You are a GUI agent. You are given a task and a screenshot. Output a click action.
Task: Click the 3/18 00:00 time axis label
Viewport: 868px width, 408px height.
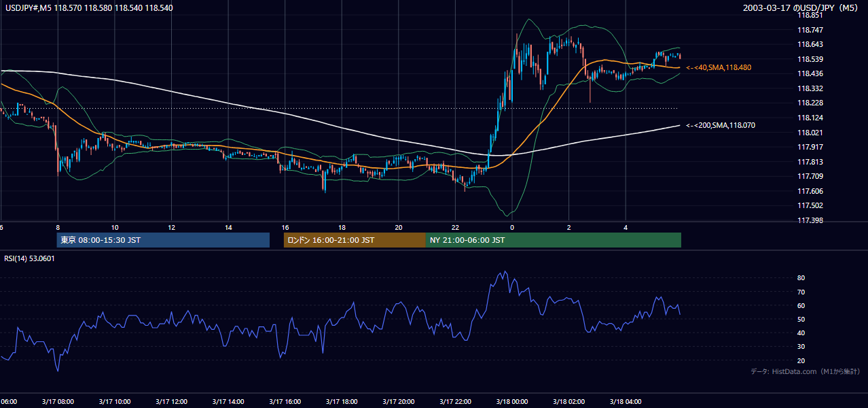pyautogui.click(x=512, y=401)
